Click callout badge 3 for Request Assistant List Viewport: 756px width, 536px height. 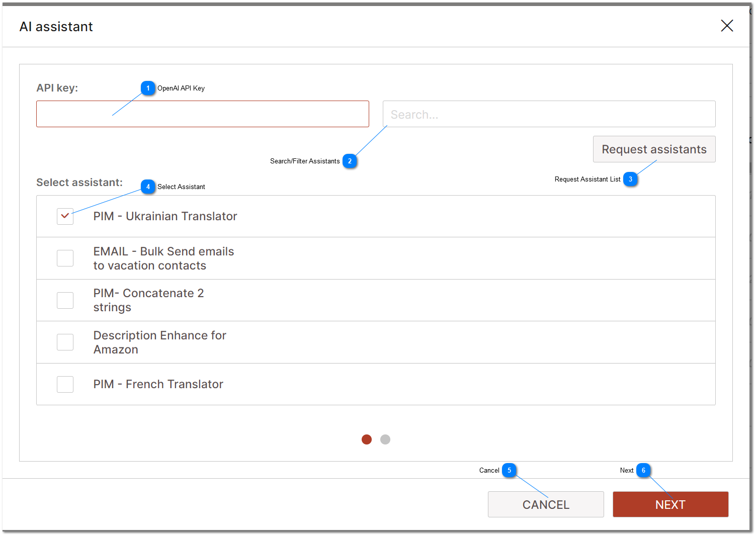630,178
